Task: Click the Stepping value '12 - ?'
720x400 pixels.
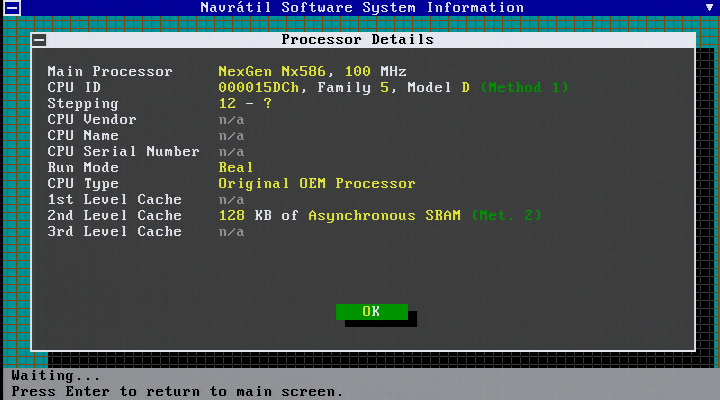Action: pos(245,104)
